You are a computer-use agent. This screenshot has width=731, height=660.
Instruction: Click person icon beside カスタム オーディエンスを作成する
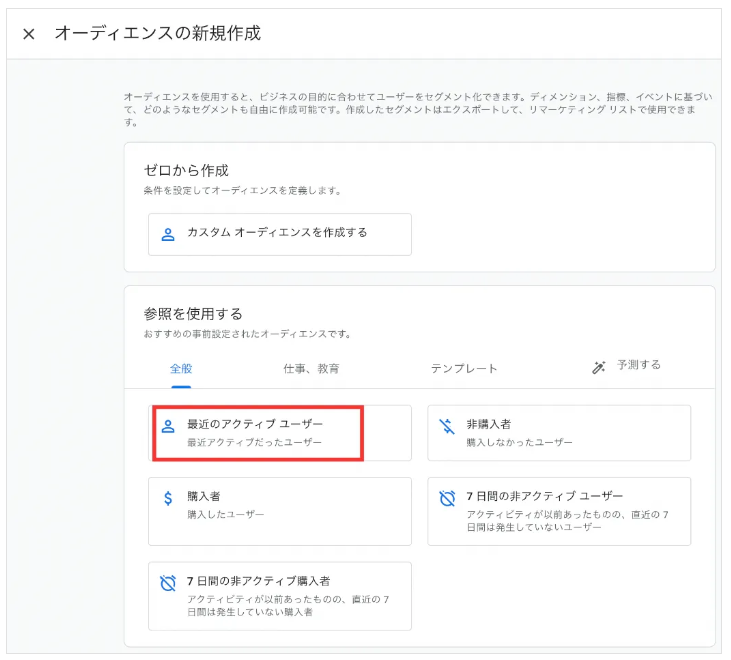(168, 234)
